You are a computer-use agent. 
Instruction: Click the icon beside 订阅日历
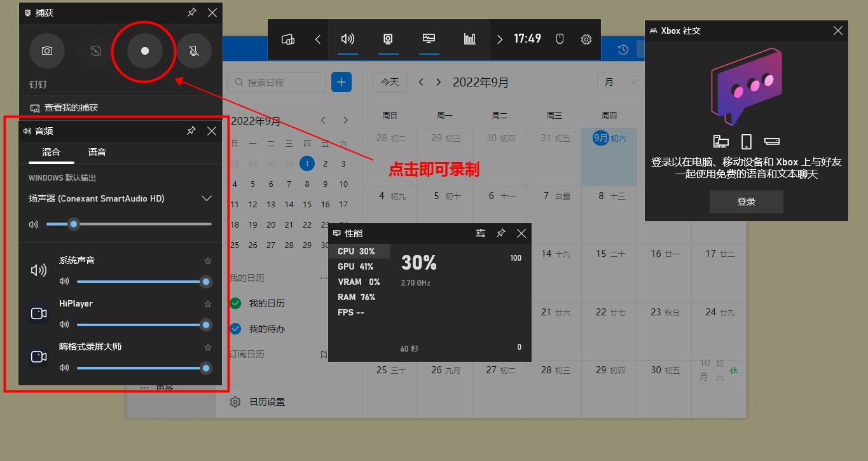point(324,354)
